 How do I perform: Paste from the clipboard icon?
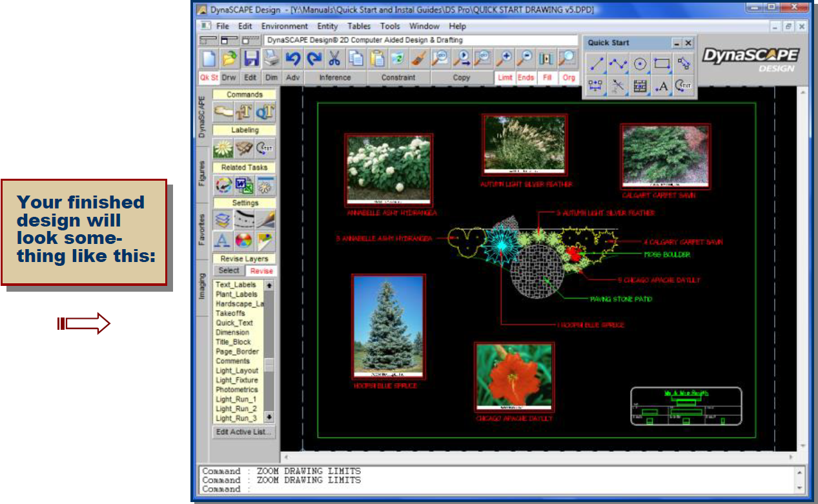(x=376, y=59)
